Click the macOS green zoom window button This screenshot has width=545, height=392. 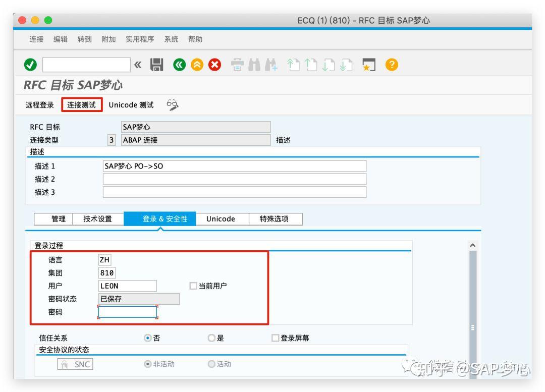coord(48,20)
